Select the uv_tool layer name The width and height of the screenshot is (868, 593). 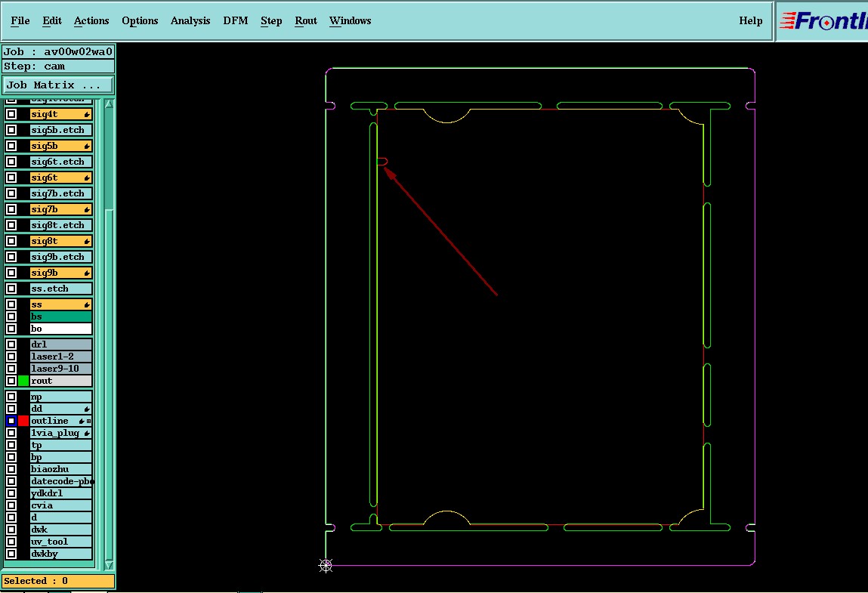click(61, 542)
